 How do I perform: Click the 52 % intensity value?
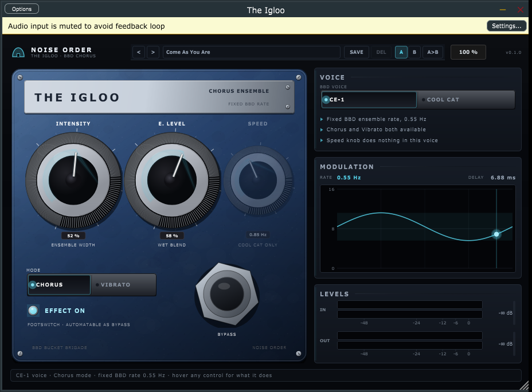click(x=73, y=236)
